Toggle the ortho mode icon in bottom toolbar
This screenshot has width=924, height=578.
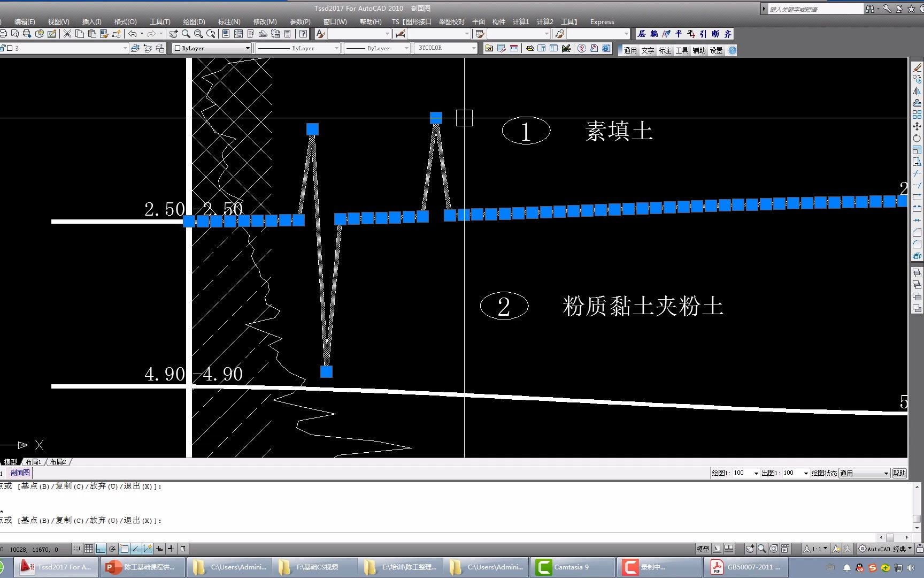(100, 549)
